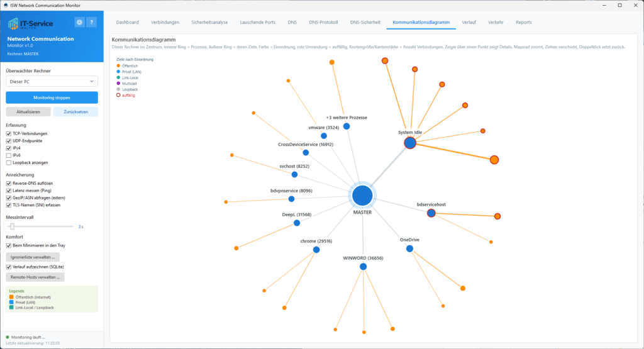Select the System Idle process node
This screenshot has width=644, height=349.
(x=410, y=143)
